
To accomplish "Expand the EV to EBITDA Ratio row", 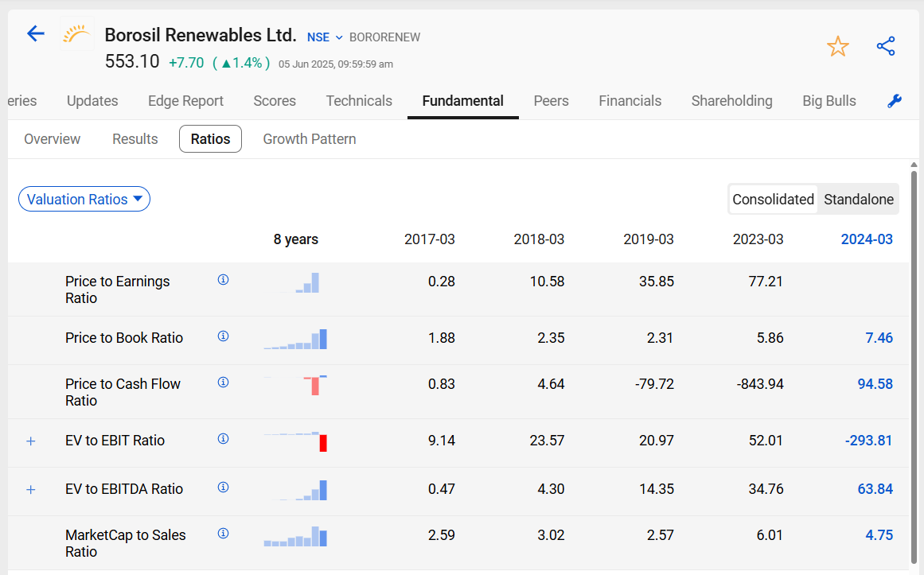I will coord(31,490).
